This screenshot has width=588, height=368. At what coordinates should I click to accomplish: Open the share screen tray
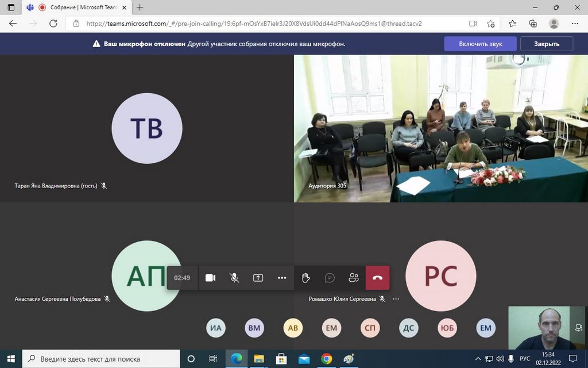pyautogui.click(x=258, y=278)
